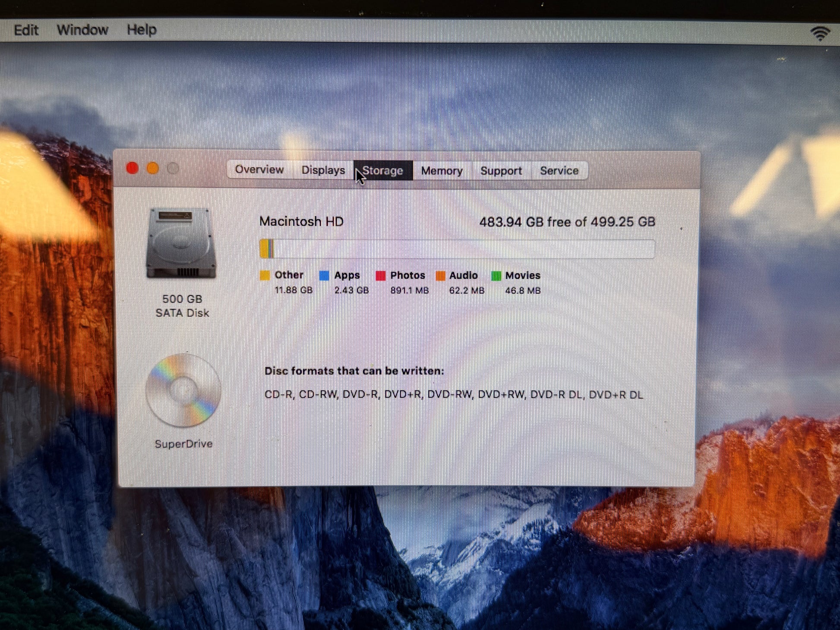
Task: Open the Window menu
Action: [82, 30]
